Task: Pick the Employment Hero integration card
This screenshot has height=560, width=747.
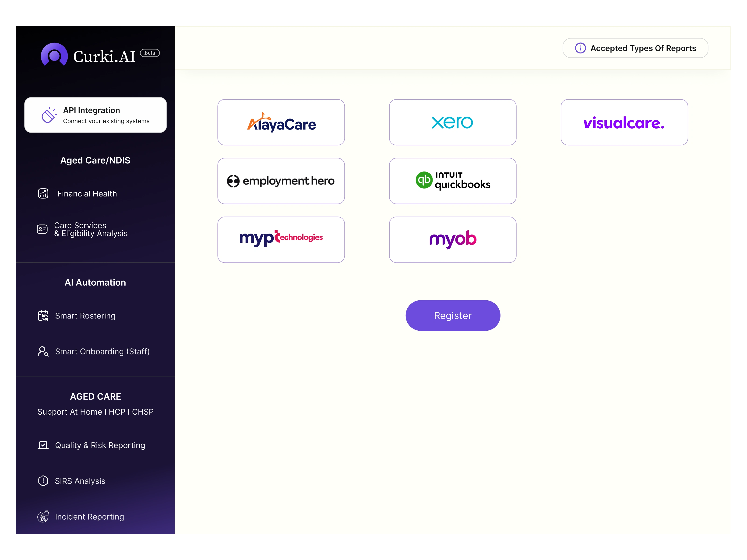Action: coord(281,181)
